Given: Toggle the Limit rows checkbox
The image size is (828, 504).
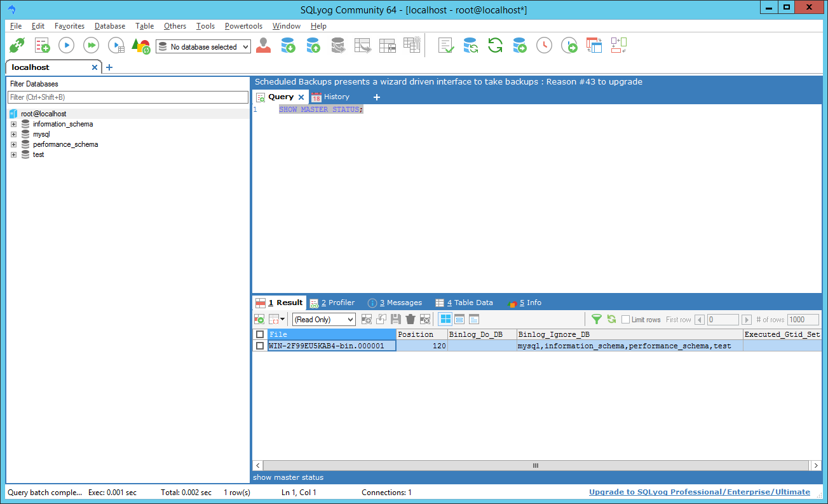Looking at the screenshot, I should point(625,320).
